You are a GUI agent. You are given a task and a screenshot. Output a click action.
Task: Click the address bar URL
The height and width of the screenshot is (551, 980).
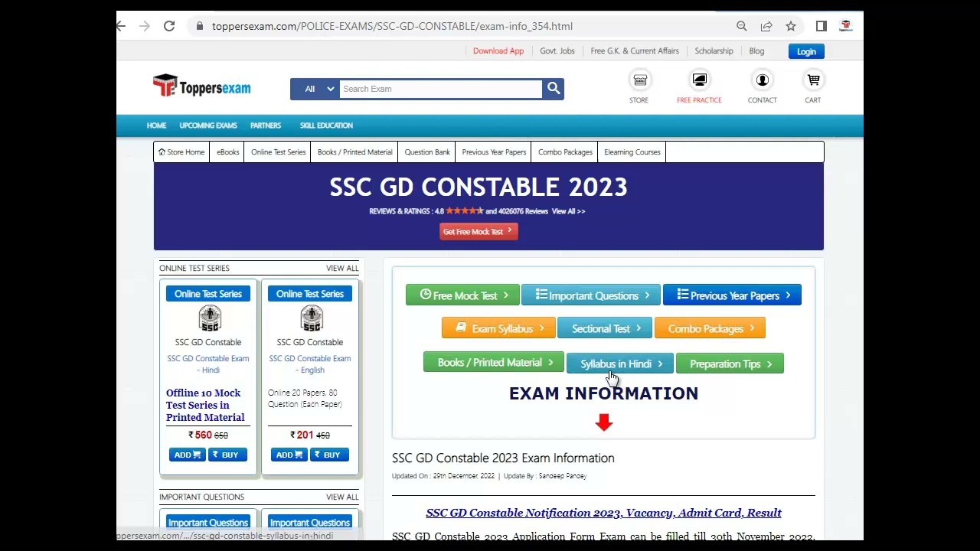point(392,26)
